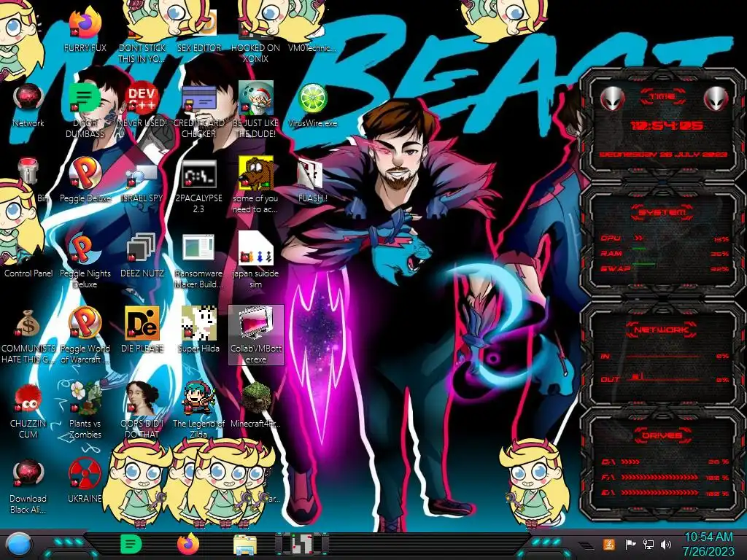Image resolution: width=747 pixels, height=560 pixels.
Task: Open File Explorer from the taskbar
Action: coord(245,545)
